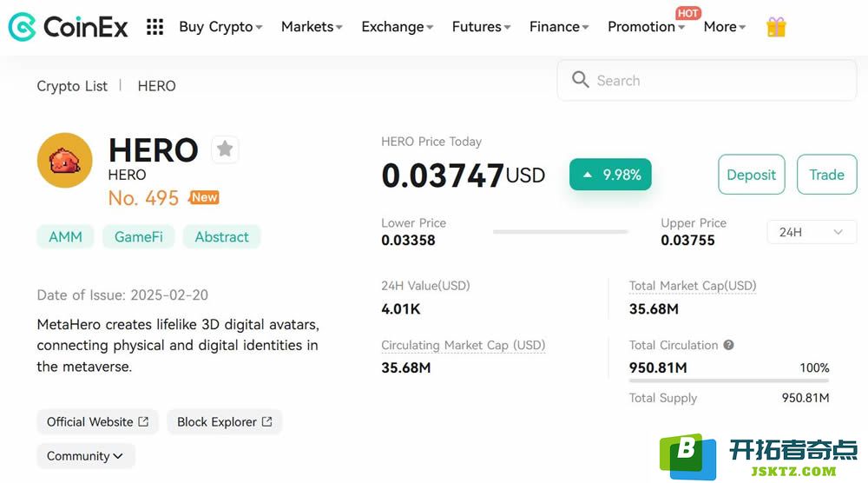Open the Official Website link
The width and height of the screenshot is (868, 483).
[97, 422]
